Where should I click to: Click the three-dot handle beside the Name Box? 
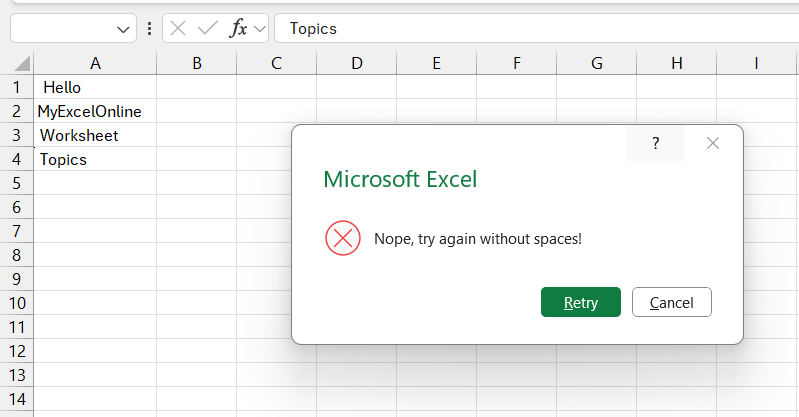pos(149,29)
